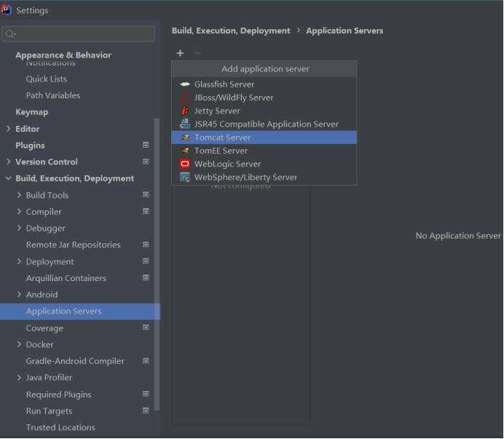Select Jetty Server menu entry
Screen dimensions: 504x439
264,111
